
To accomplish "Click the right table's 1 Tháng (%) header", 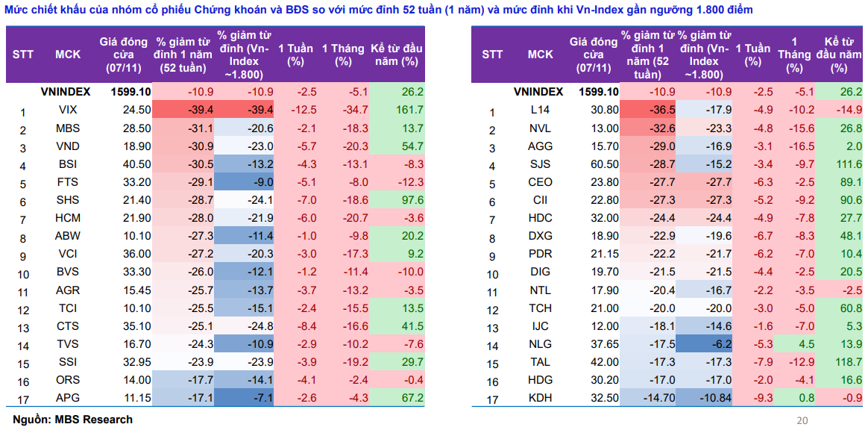I will (795, 54).
